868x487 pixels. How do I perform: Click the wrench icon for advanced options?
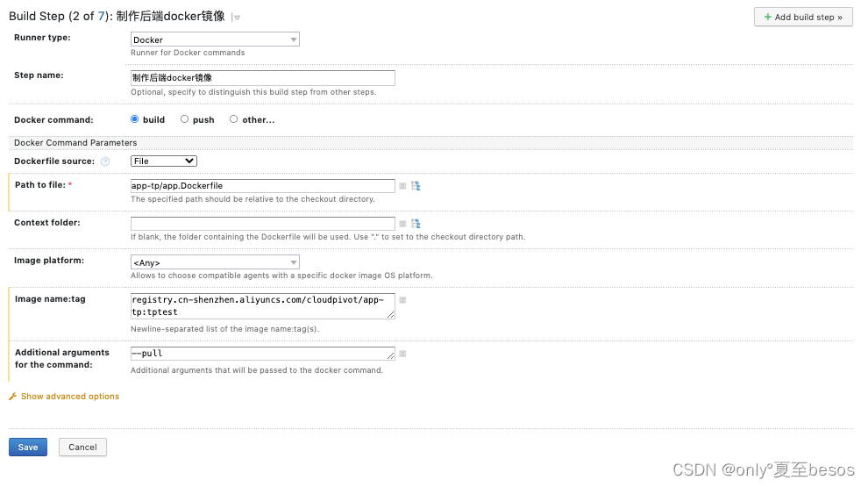[13, 397]
